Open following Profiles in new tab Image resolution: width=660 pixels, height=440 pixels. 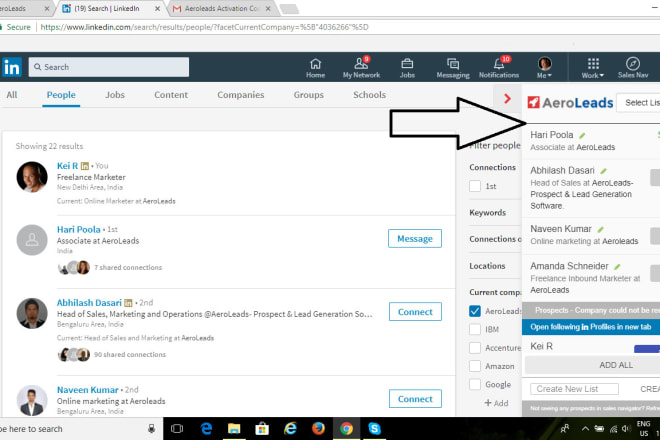pos(591,327)
